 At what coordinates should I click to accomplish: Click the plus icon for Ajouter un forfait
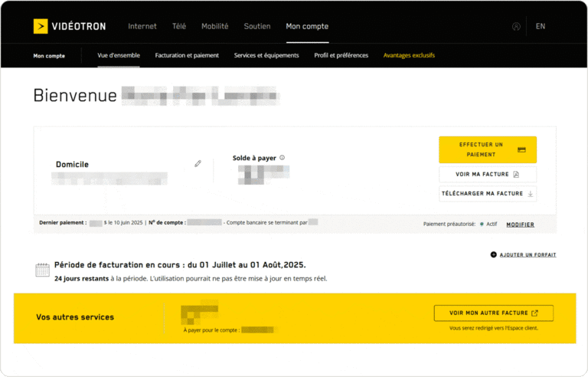click(x=493, y=254)
